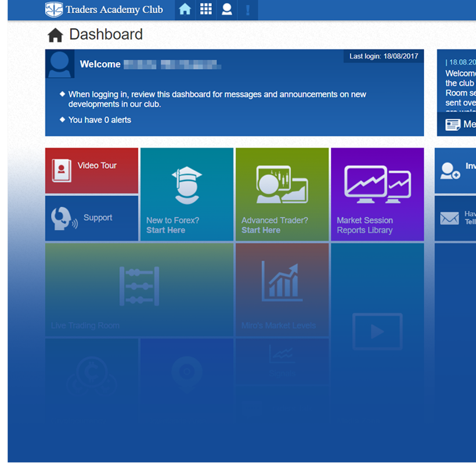
Task: Click the abacus icon in Live Trading Room
Action: point(139,286)
